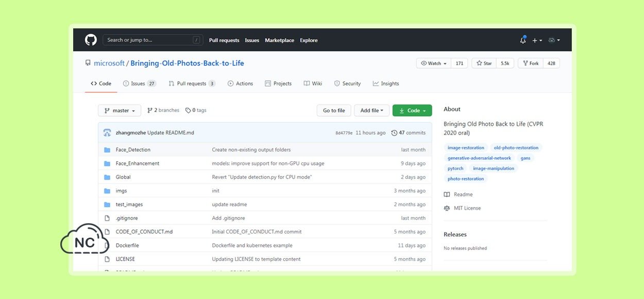Open the Pull requests tab showing 3
Screen dimensions: 644x299
pyautogui.click(x=192, y=84)
